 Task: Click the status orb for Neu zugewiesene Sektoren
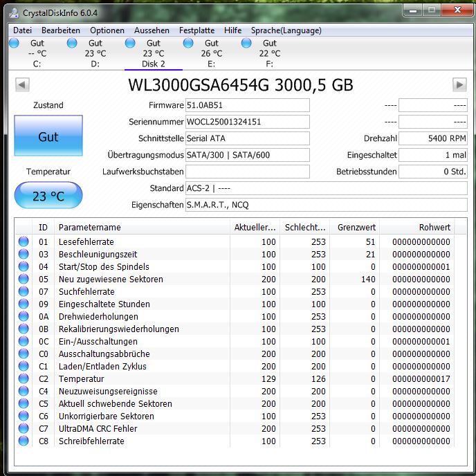(24, 279)
